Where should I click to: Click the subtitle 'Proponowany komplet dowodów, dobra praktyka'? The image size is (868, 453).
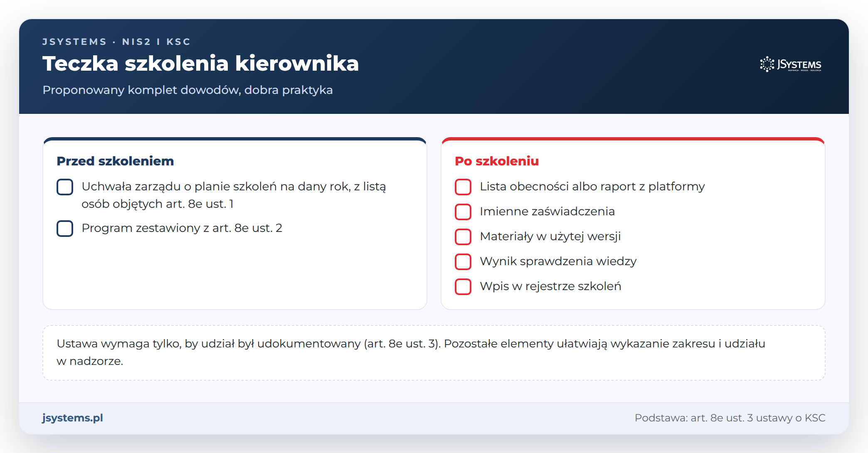click(x=187, y=90)
